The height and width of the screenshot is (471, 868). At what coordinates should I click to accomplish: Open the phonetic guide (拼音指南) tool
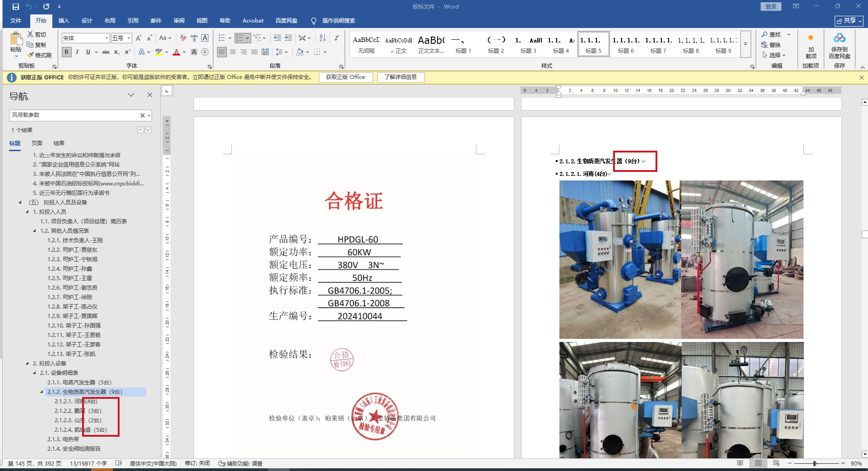pos(194,38)
